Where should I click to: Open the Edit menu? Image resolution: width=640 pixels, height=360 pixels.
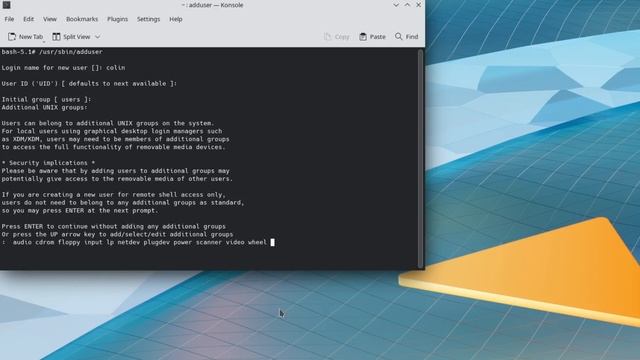point(29,19)
